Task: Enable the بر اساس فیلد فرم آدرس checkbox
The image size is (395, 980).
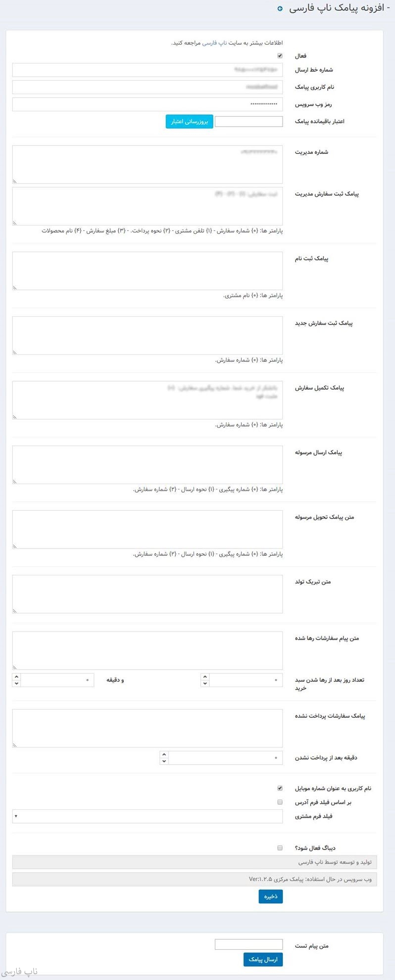Action: coord(280,802)
